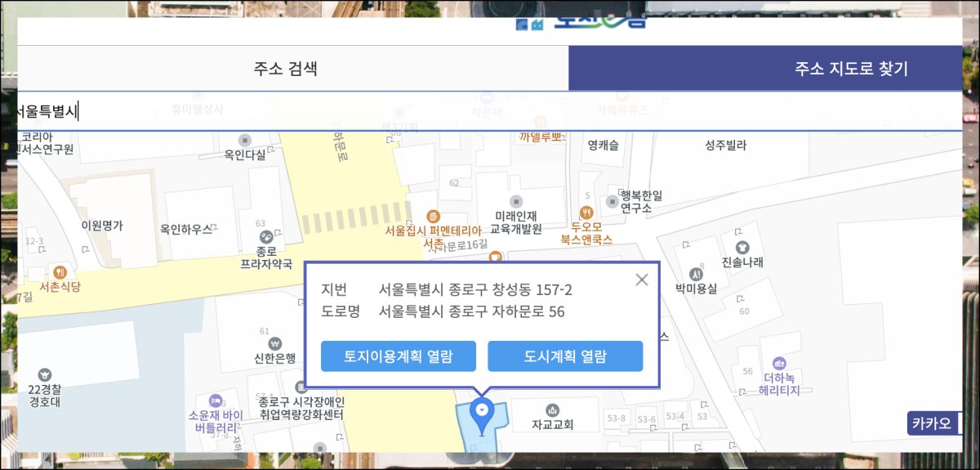Click the 북스앤쿡스 map label
The image size is (980, 470).
coord(586,240)
